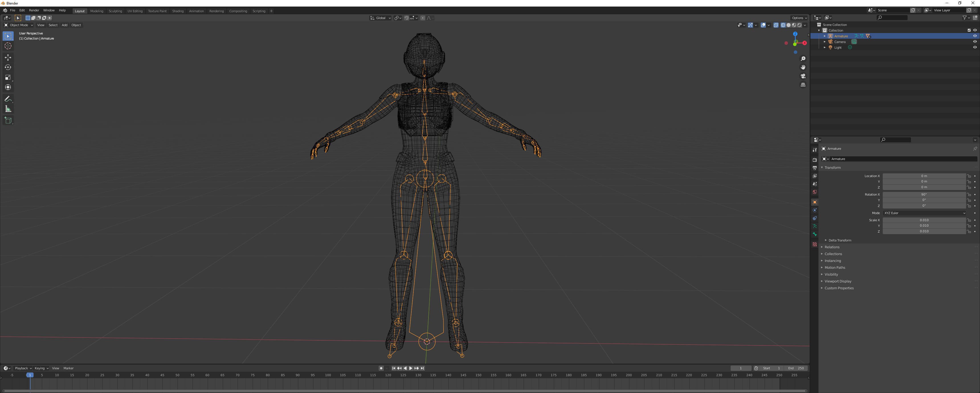This screenshot has height=393, width=980.
Task: Expand the Relations panel
Action: tap(832, 247)
